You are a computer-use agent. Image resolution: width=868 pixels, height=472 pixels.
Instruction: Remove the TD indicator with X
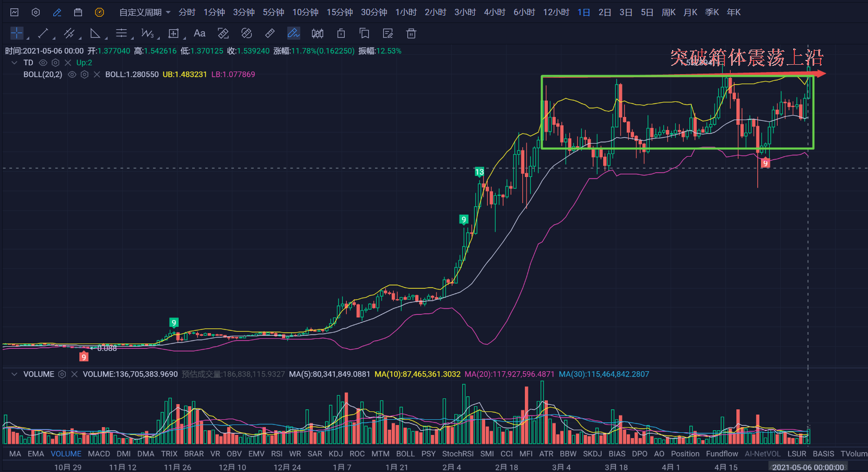(67, 63)
